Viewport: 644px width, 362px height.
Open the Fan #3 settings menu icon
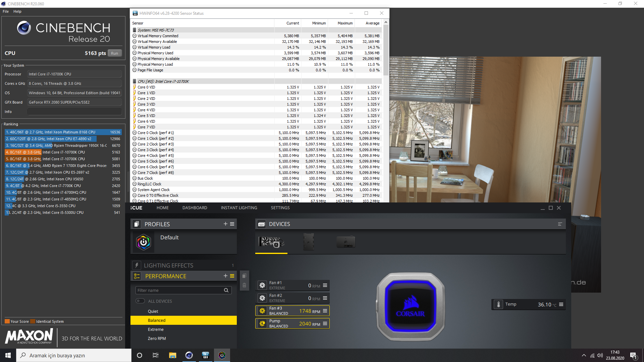325,311
